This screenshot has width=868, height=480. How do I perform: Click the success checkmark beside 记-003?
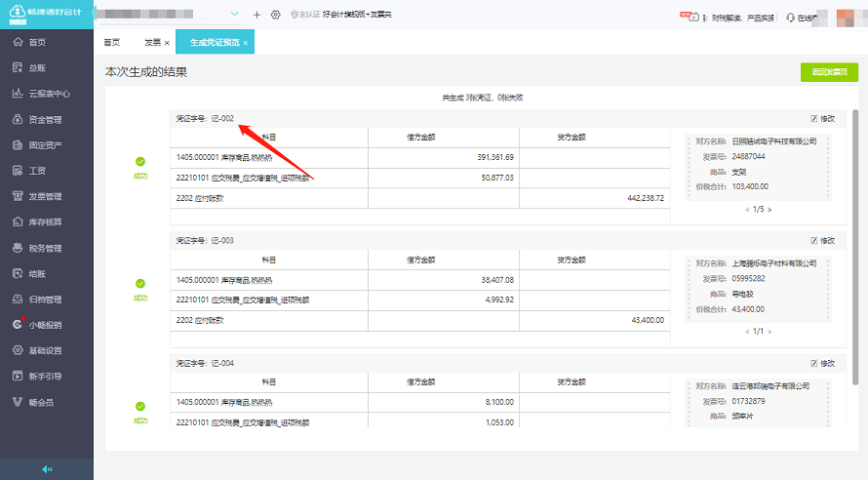coord(140,284)
